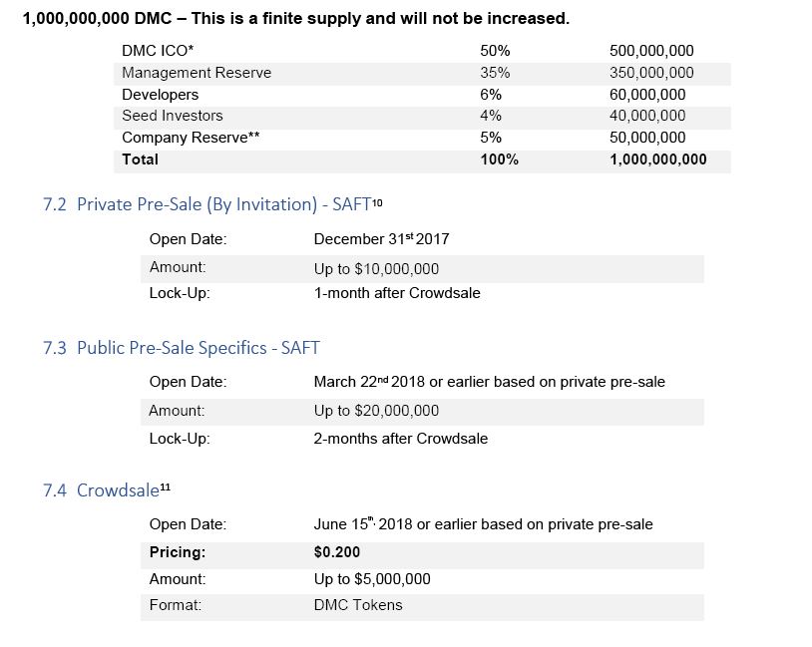Click footnote reference 10 after SAFT
The width and height of the screenshot is (812, 647).
click(x=377, y=202)
